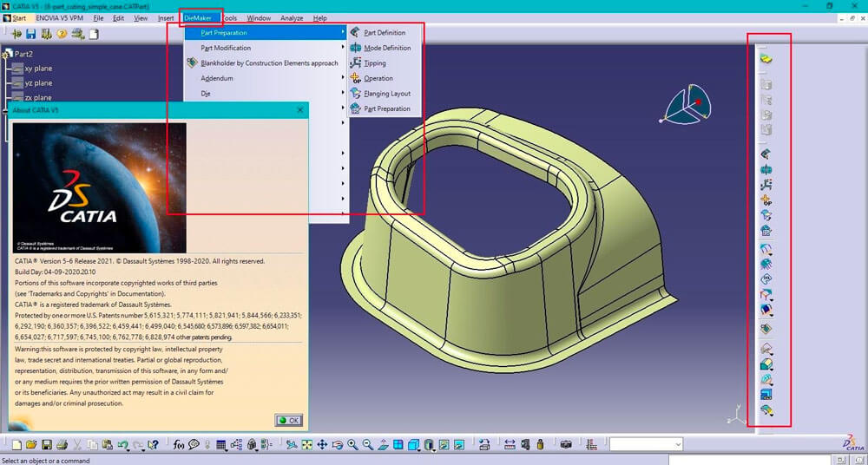The height and width of the screenshot is (465, 868).
Task: Click the blank document icon in top toolbar
Action: click(94, 35)
